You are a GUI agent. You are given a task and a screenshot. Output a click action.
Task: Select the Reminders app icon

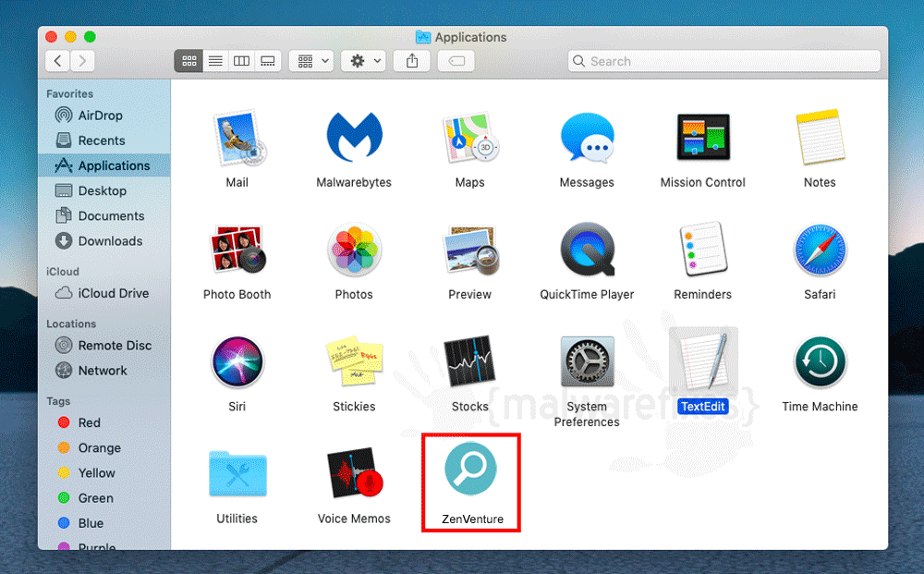pos(703,250)
